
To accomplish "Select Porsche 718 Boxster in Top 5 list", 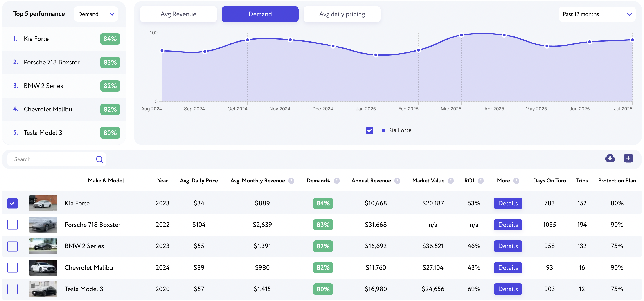I will (64, 62).
